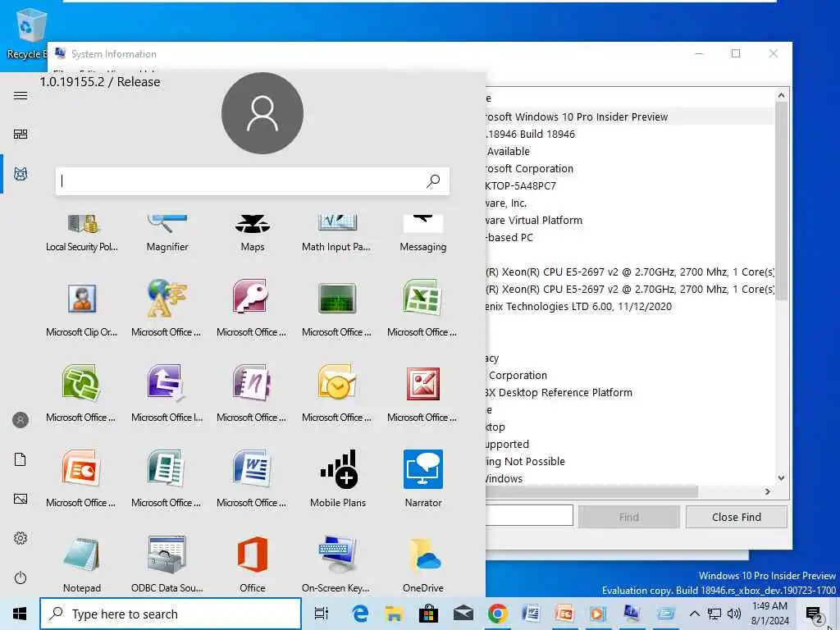The height and width of the screenshot is (630, 840).
Task: Launch Microsoft Office PowerPoint from app list
Action: click(x=82, y=479)
